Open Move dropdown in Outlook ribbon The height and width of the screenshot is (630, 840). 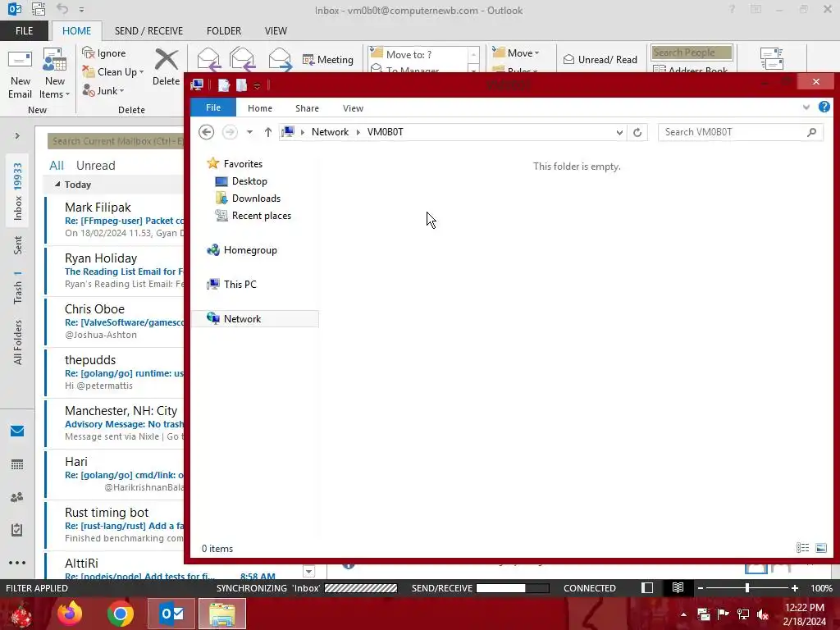[x=516, y=53]
